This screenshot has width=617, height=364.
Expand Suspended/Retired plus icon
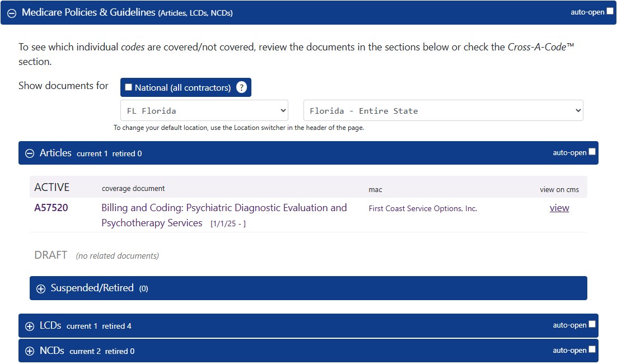pyautogui.click(x=40, y=289)
